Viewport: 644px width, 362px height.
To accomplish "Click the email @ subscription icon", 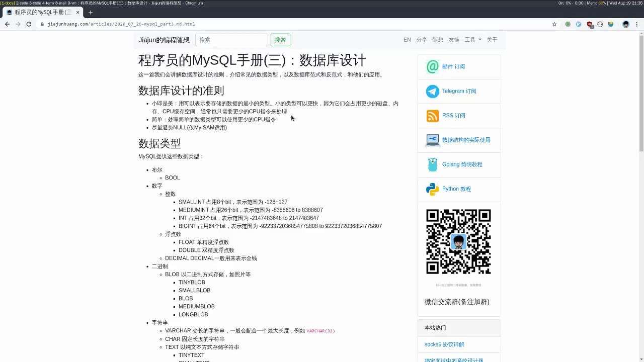I will point(433,66).
